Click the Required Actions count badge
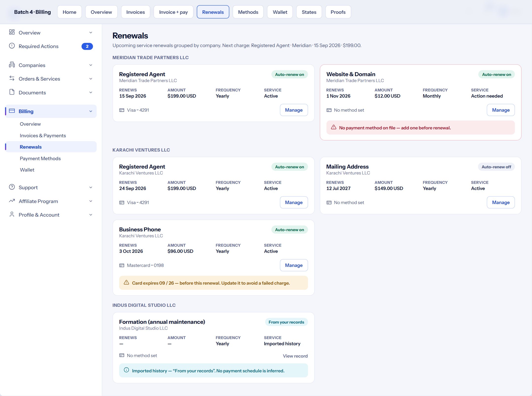The height and width of the screenshot is (396, 532). [87, 46]
